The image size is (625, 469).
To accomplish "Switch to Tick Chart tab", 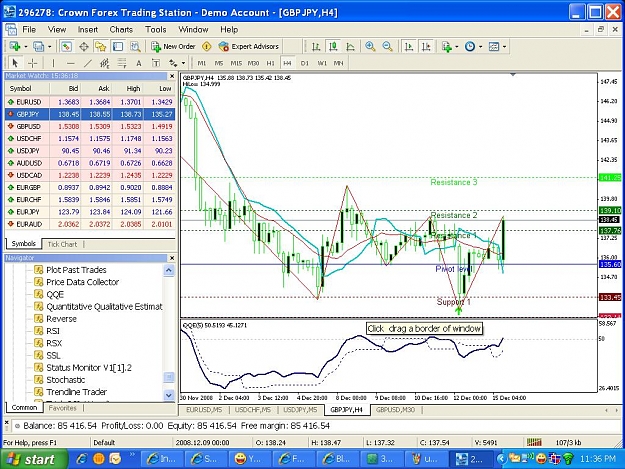I will pos(62,244).
